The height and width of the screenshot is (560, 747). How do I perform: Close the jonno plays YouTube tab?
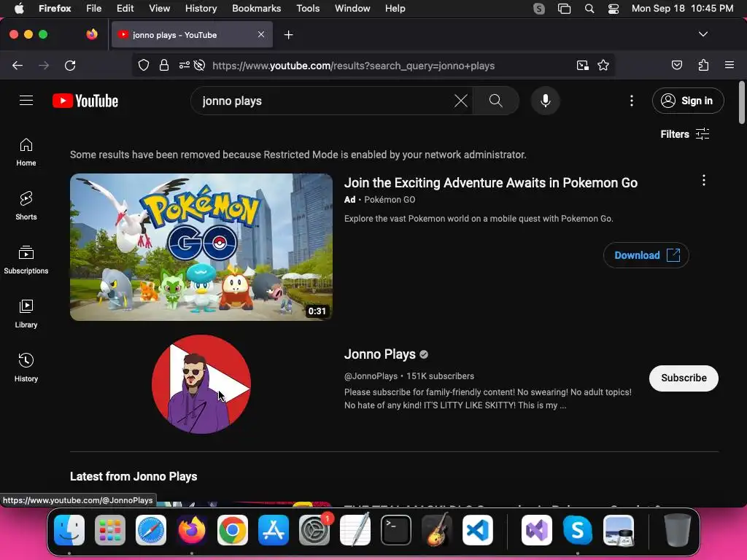click(x=261, y=34)
